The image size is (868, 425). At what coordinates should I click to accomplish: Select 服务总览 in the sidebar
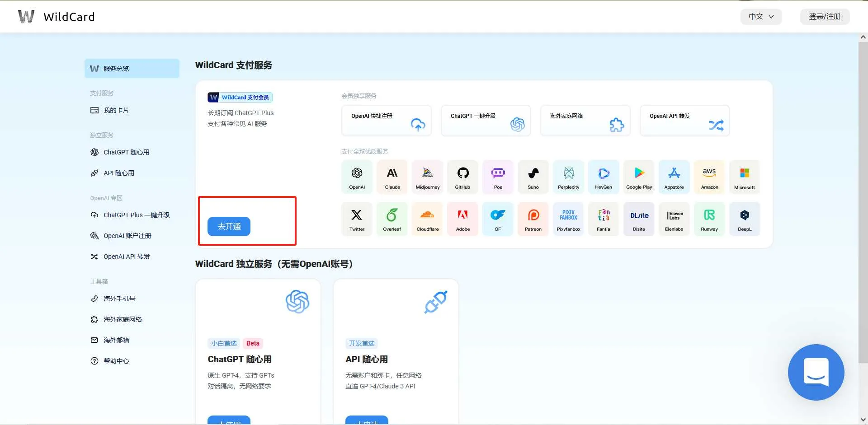132,69
